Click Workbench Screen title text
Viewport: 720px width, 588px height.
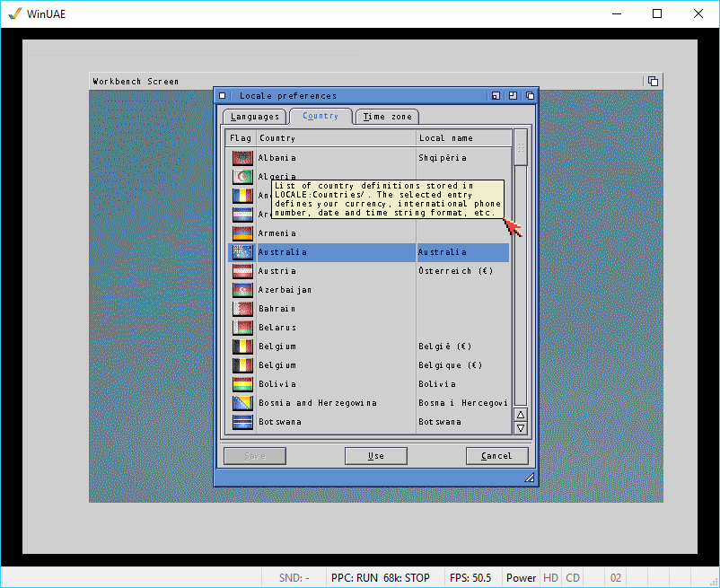[x=136, y=82]
